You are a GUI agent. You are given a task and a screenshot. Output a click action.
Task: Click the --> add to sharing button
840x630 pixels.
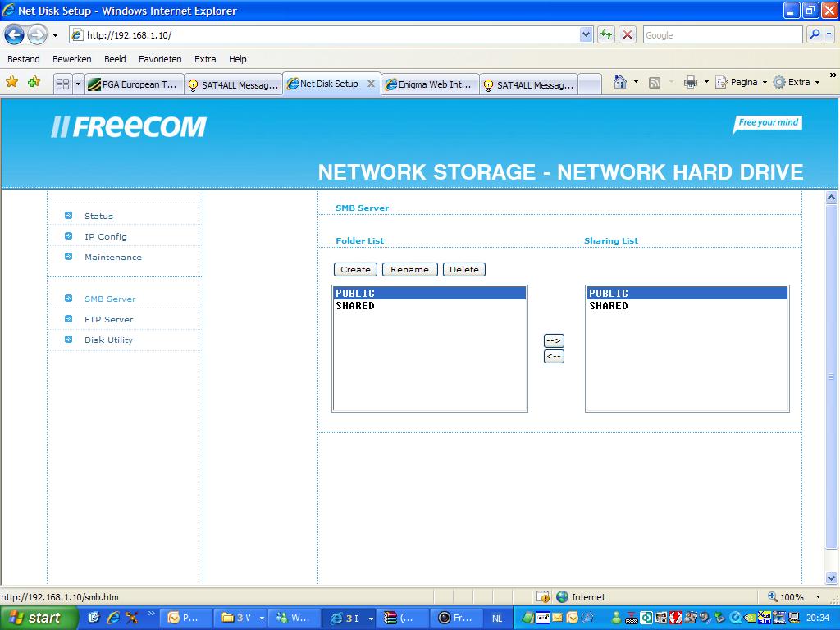click(554, 340)
